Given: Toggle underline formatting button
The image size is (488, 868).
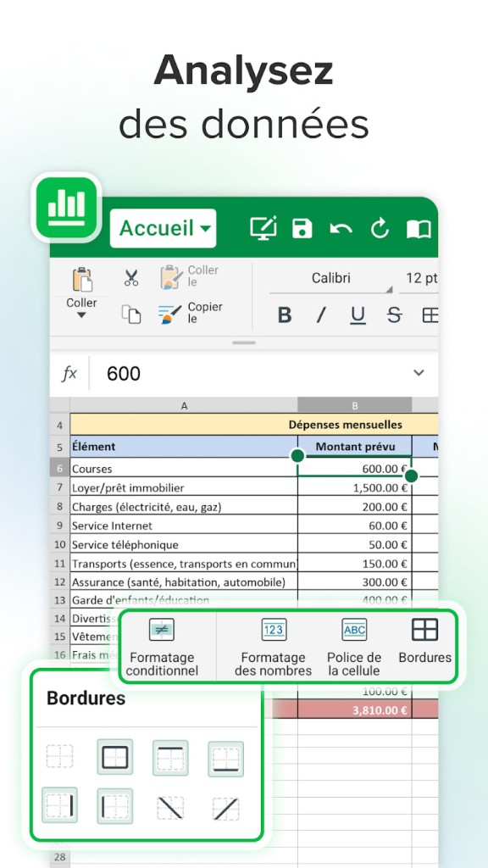Looking at the screenshot, I should pos(358,315).
